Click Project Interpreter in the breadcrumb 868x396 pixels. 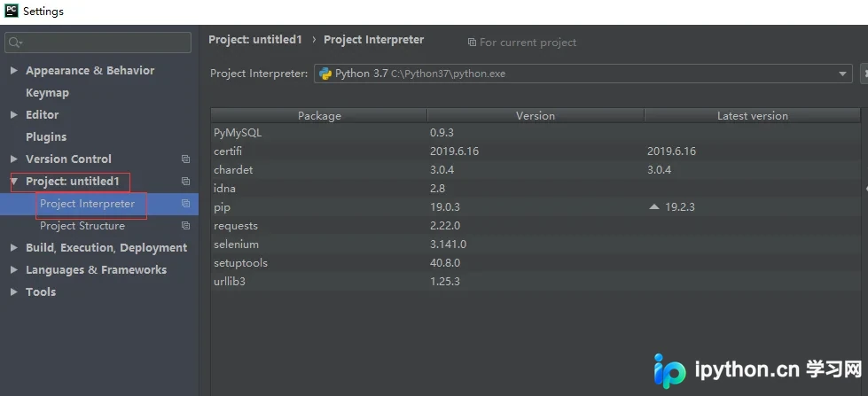373,40
